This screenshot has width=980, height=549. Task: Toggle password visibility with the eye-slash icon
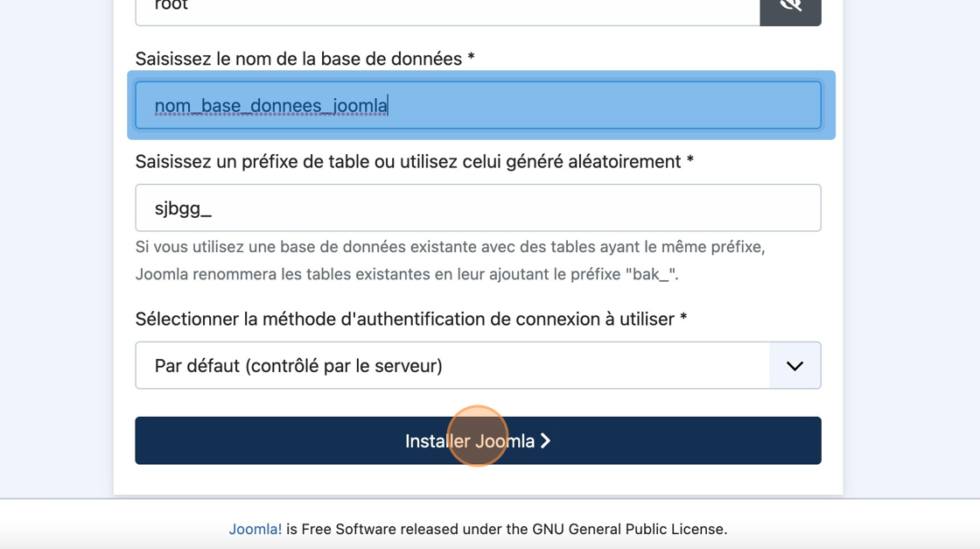point(790,7)
